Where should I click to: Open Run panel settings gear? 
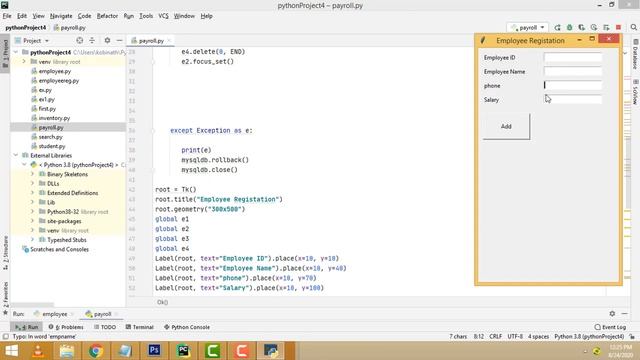click(612, 313)
